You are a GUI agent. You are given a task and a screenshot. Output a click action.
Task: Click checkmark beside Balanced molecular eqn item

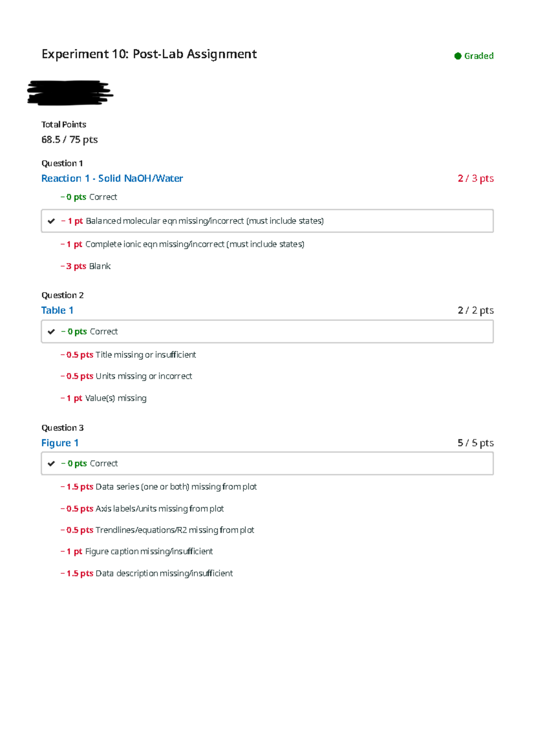pos(51,221)
